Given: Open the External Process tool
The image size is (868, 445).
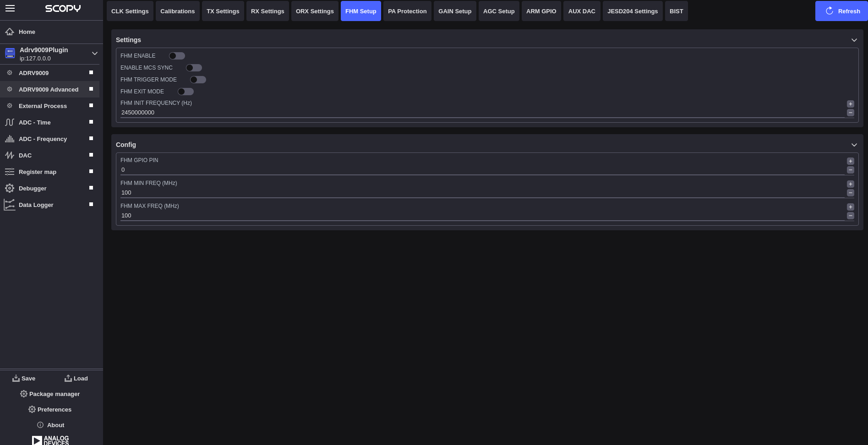Looking at the screenshot, I should coord(49,106).
